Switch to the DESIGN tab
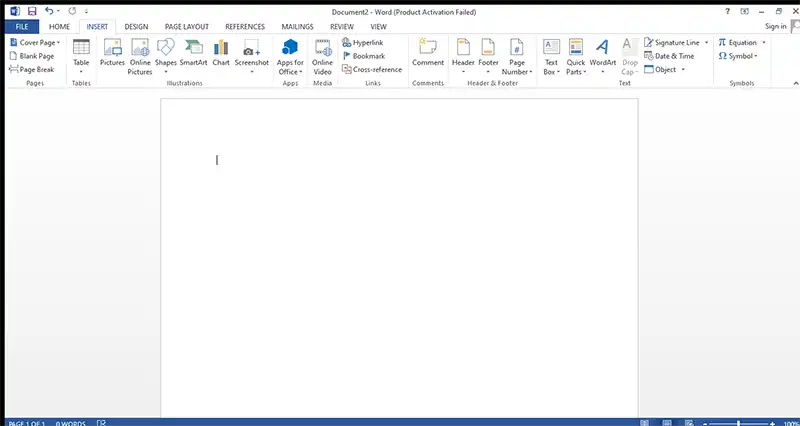 coord(136,27)
